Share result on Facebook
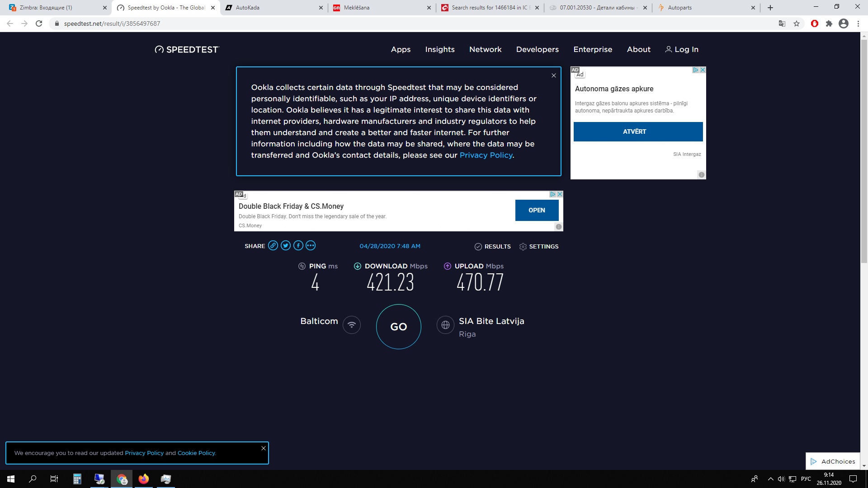The height and width of the screenshot is (488, 868). pos(298,246)
